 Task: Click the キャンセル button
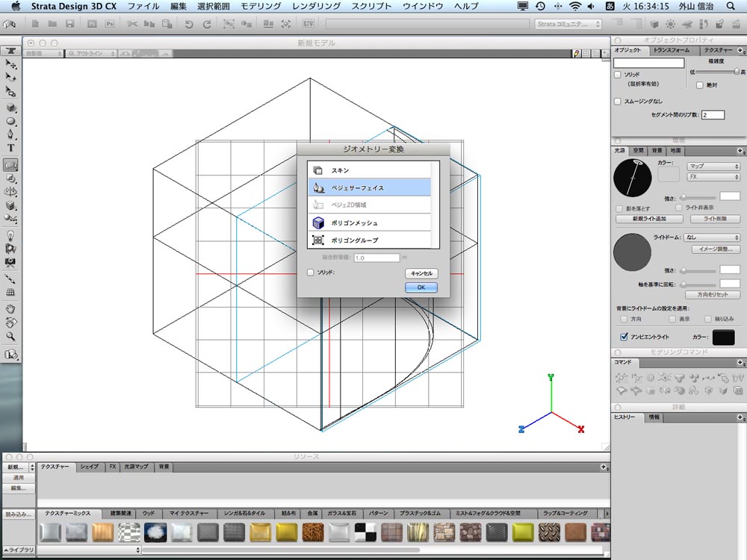pyautogui.click(x=421, y=273)
